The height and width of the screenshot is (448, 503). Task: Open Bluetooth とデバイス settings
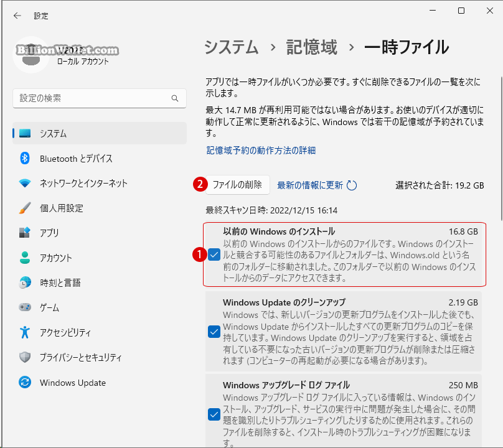tap(100, 158)
